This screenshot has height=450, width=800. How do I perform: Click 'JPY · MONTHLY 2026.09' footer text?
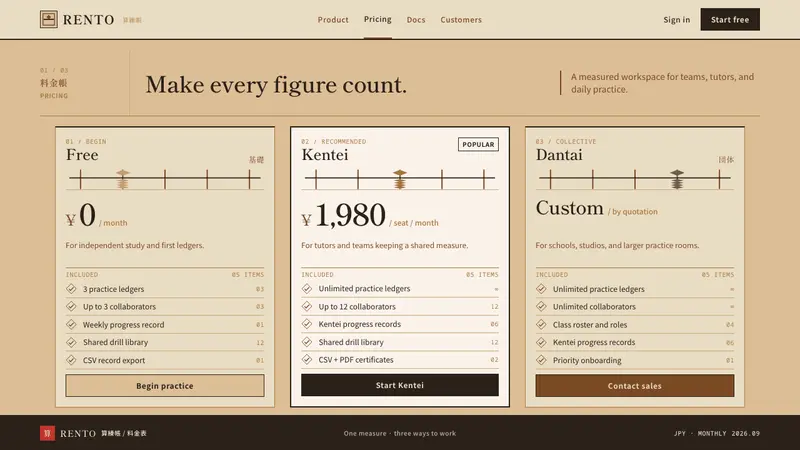click(x=717, y=433)
